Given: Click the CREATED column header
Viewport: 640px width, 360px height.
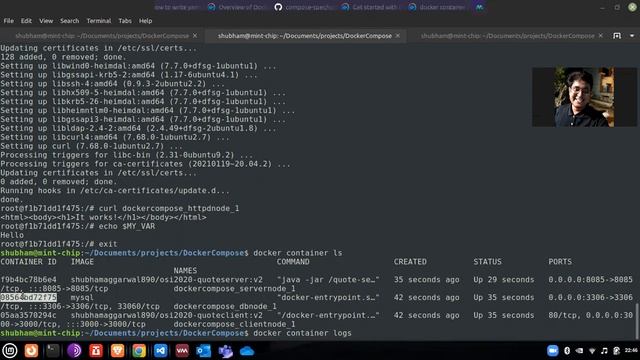Looking at the screenshot, I should click(410, 262).
